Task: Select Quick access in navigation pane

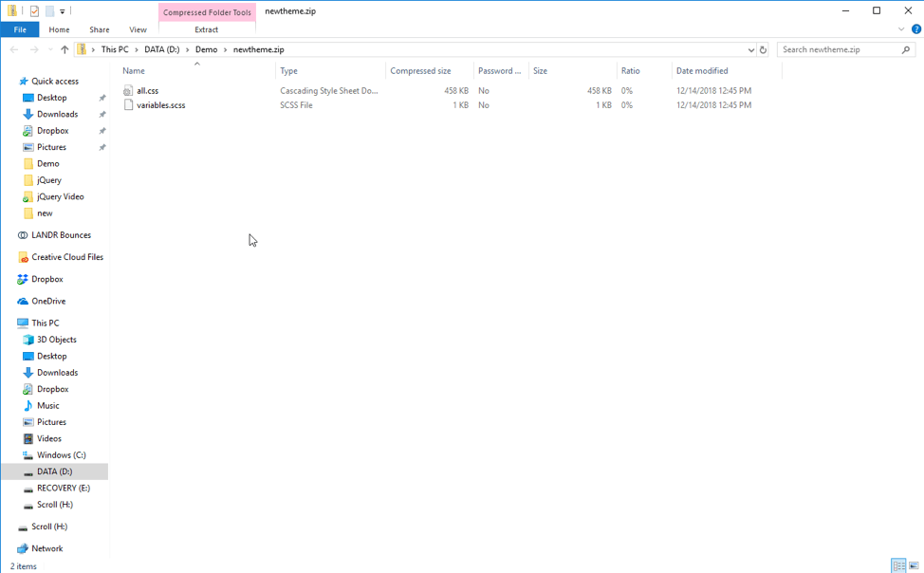Action: point(55,82)
